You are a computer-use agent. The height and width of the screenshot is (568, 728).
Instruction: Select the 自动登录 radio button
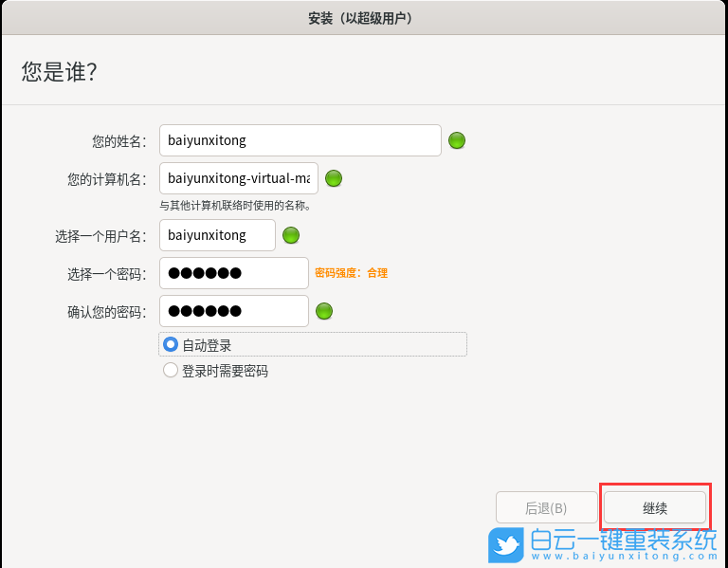coord(171,344)
